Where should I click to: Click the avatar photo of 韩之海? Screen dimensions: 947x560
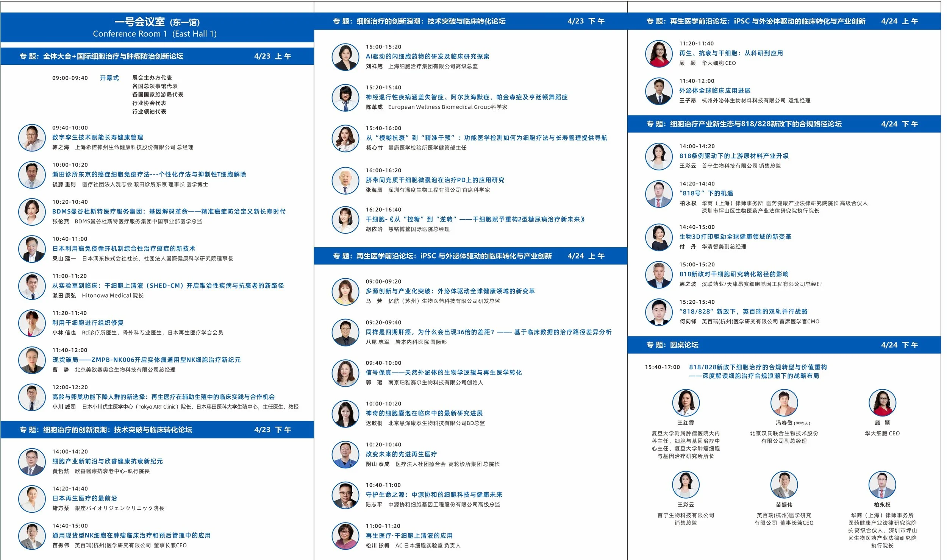coord(32,137)
